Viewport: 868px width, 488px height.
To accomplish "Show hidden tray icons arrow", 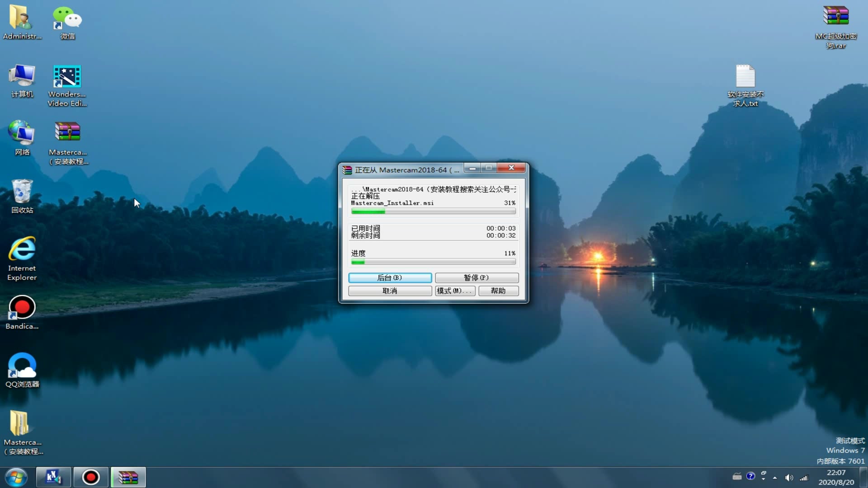I will 775,478.
